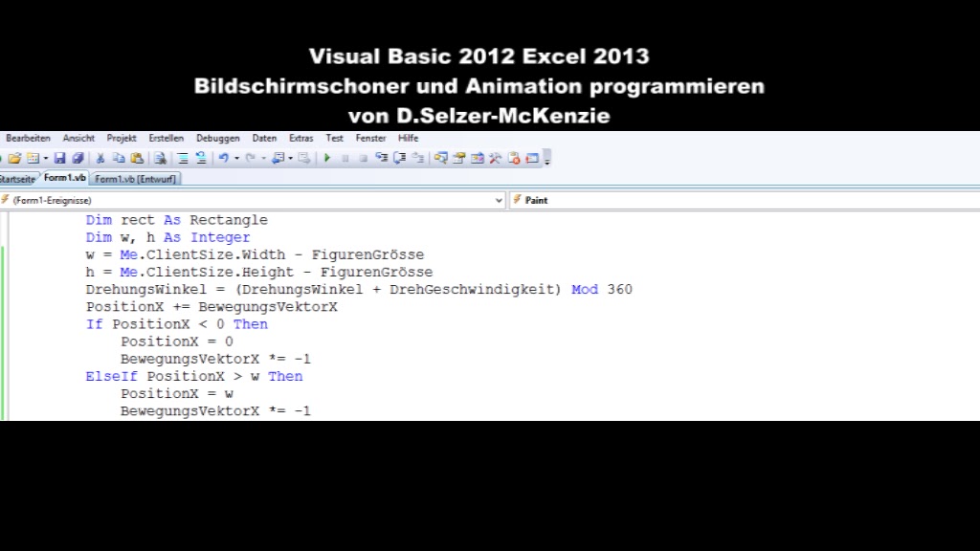Open the Navigate Backward dropdown arrow
The width and height of the screenshot is (980, 551).
(291, 159)
